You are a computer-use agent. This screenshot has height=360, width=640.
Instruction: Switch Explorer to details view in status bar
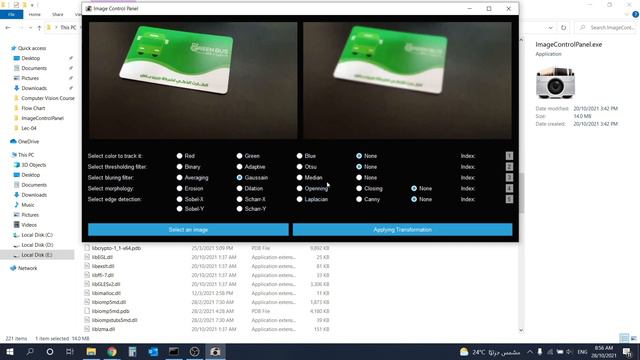point(624,338)
